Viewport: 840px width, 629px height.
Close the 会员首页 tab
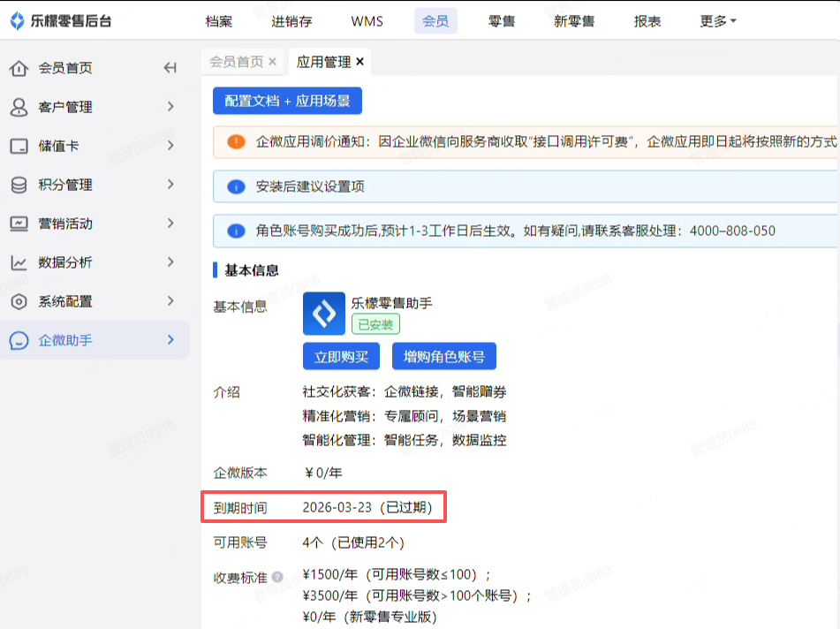point(272,62)
